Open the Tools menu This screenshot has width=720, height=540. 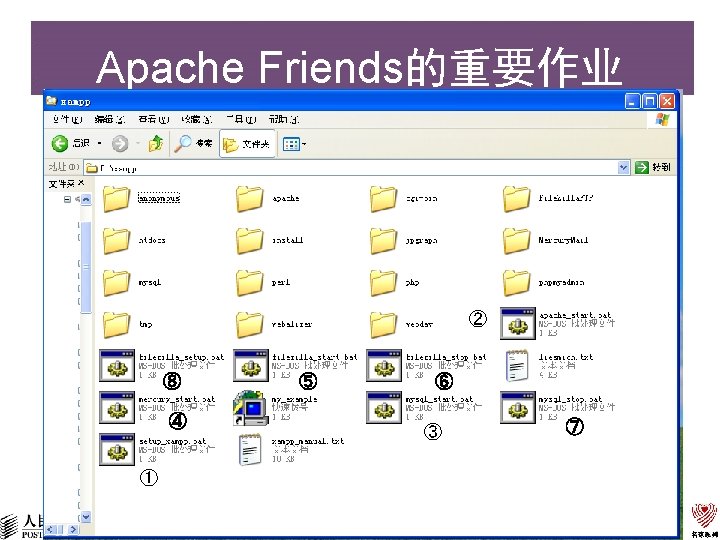pos(241,119)
